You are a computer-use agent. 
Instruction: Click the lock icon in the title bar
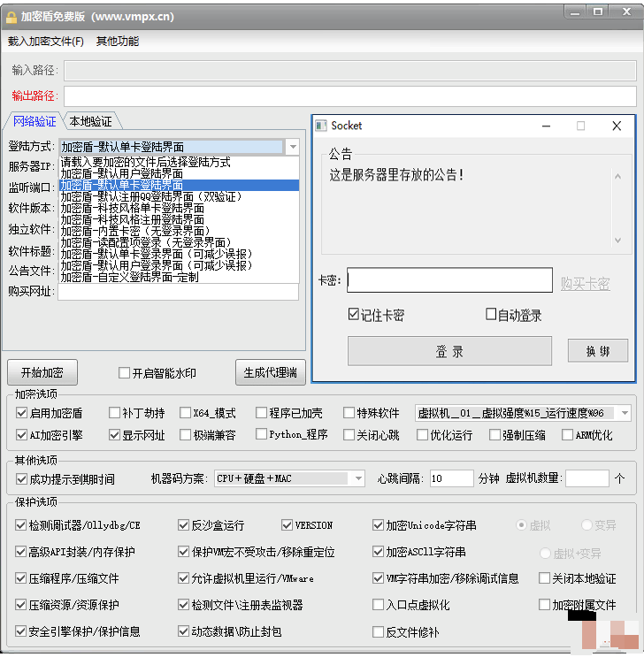[11, 16]
